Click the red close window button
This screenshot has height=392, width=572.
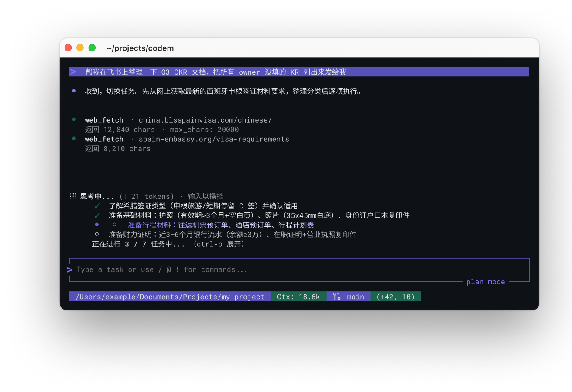(x=68, y=48)
